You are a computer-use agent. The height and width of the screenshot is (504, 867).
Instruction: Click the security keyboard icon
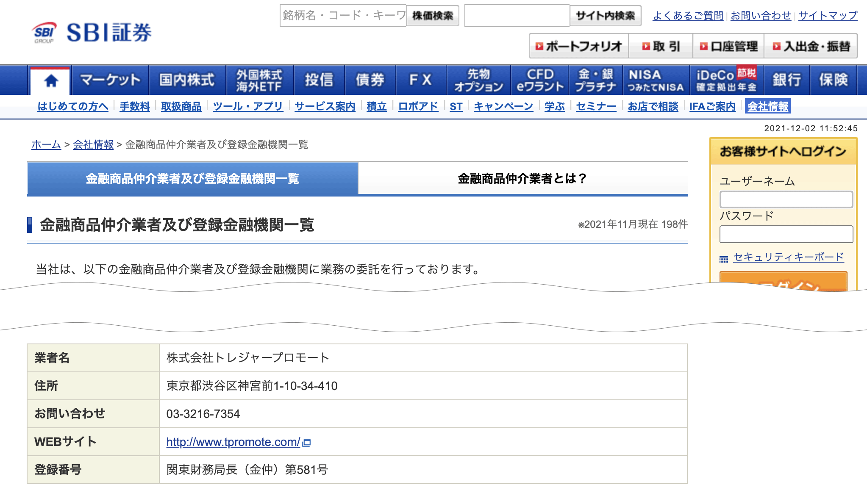click(x=724, y=258)
